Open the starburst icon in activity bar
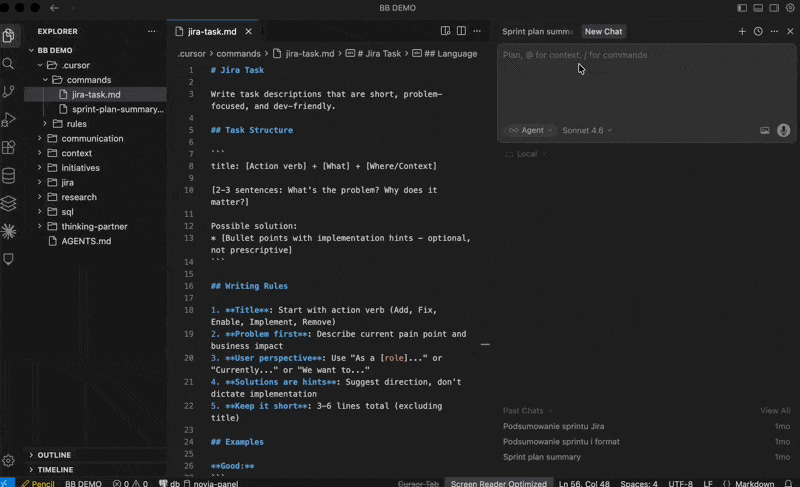 (x=9, y=232)
